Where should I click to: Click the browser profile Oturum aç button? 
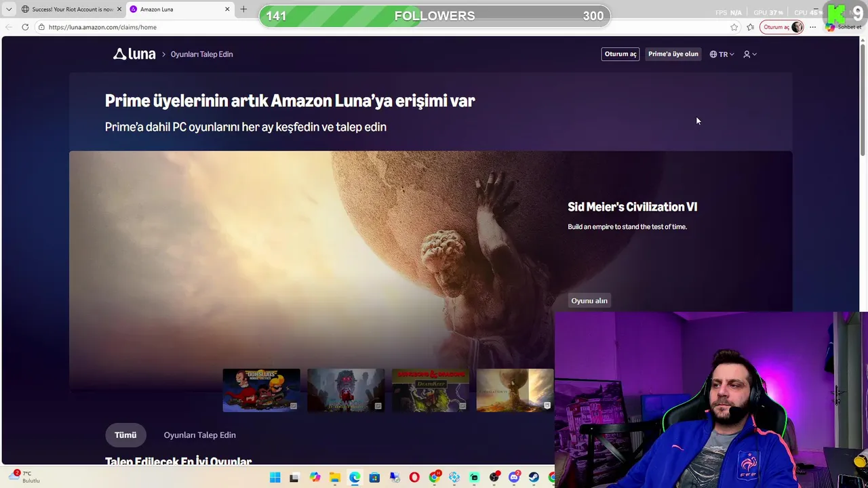click(782, 27)
